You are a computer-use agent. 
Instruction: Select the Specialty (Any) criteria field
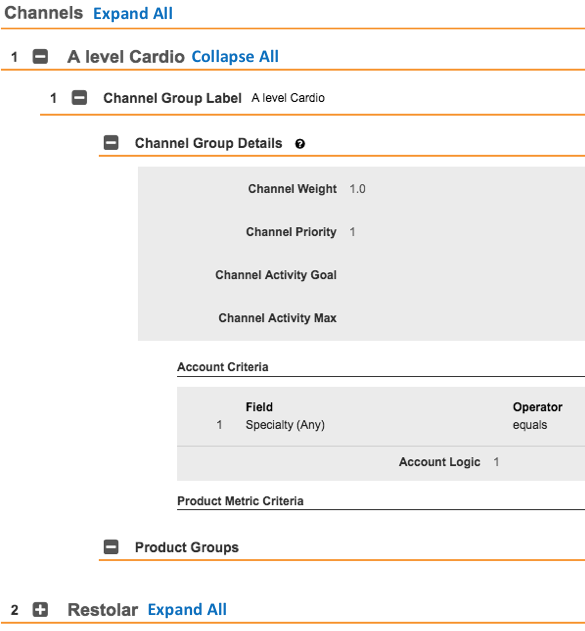[x=285, y=425]
